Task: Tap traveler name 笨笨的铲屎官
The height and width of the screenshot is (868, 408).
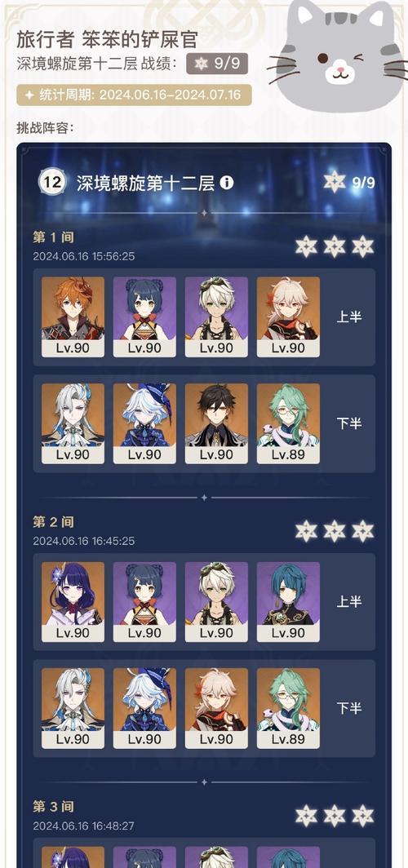Action: pyautogui.click(x=140, y=39)
